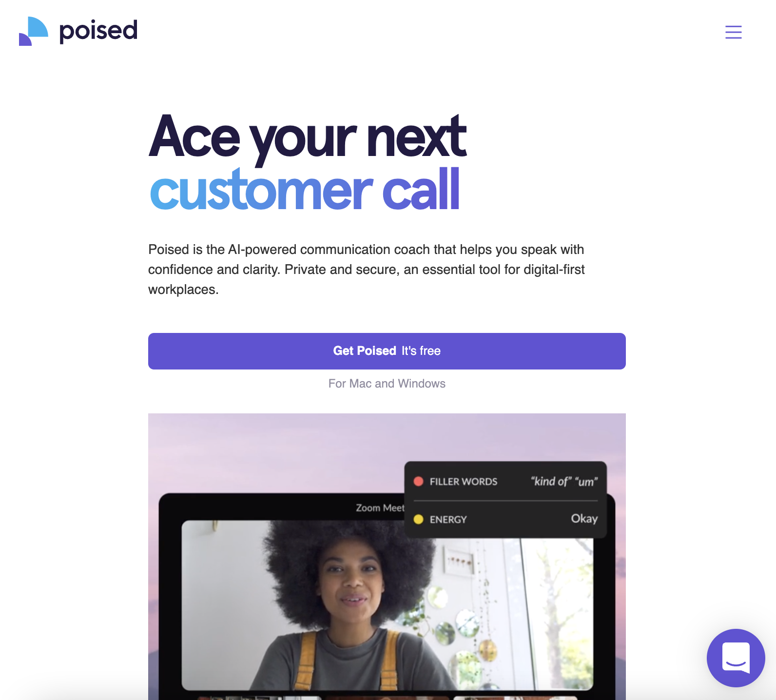Click the Okay energy status text
This screenshot has height=700, width=776.
coord(584,519)
